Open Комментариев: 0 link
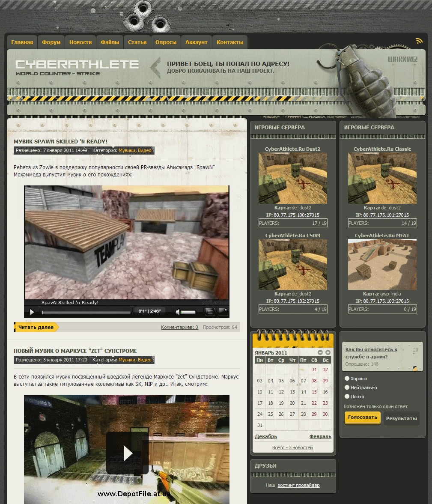 pyautogui.click(x=179, y=327)
